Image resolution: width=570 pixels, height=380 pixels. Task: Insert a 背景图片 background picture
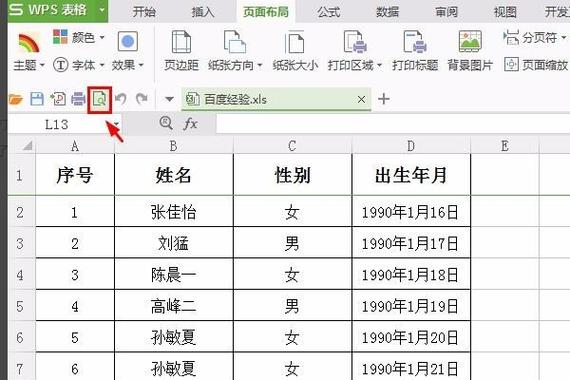coord(470,51)
